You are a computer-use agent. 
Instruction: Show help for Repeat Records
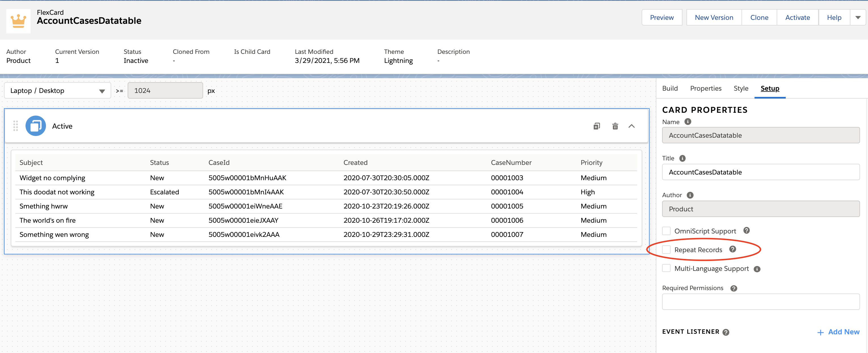(x=732, y=249)
